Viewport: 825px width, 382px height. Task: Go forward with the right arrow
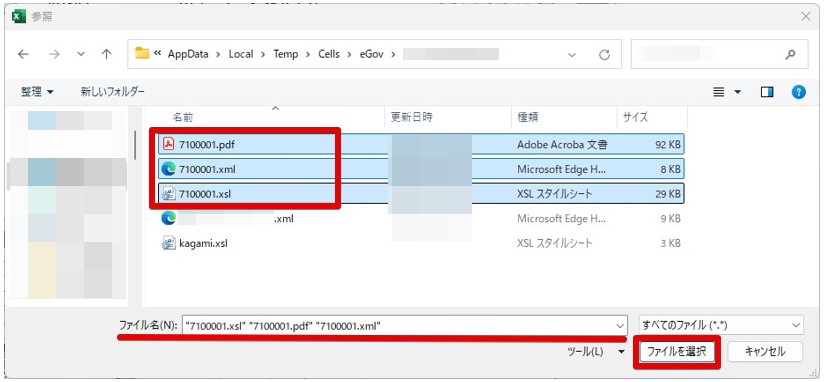click(x=54, y=54)
